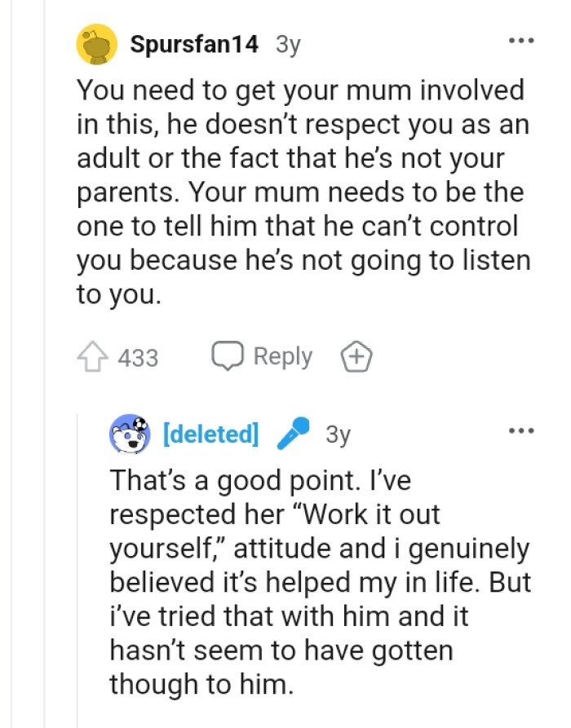The width and height of the screenshot is (571, 728).
Task: Click Reply under Spursfan14's comment
Action: click(281, 356)
